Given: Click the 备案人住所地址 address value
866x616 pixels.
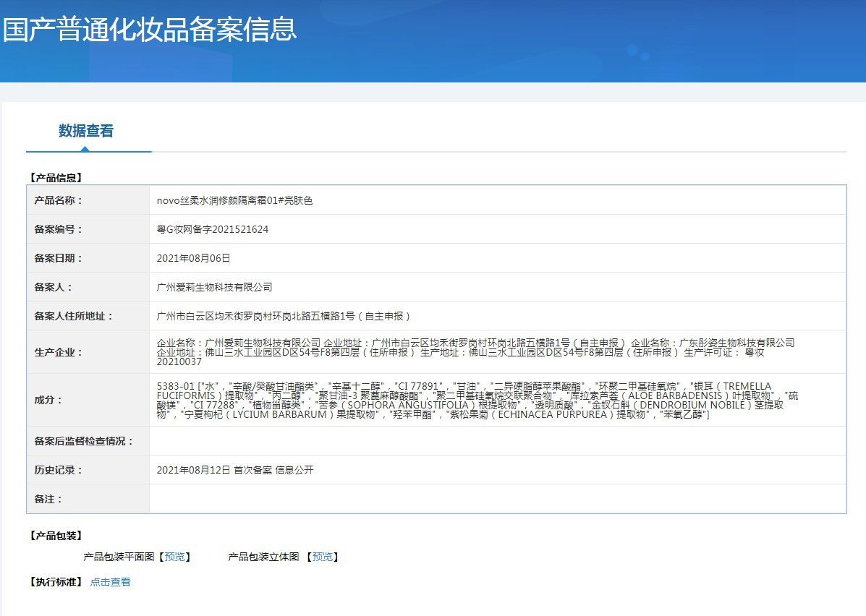Looking at the screenshot, I should (284, 316).
